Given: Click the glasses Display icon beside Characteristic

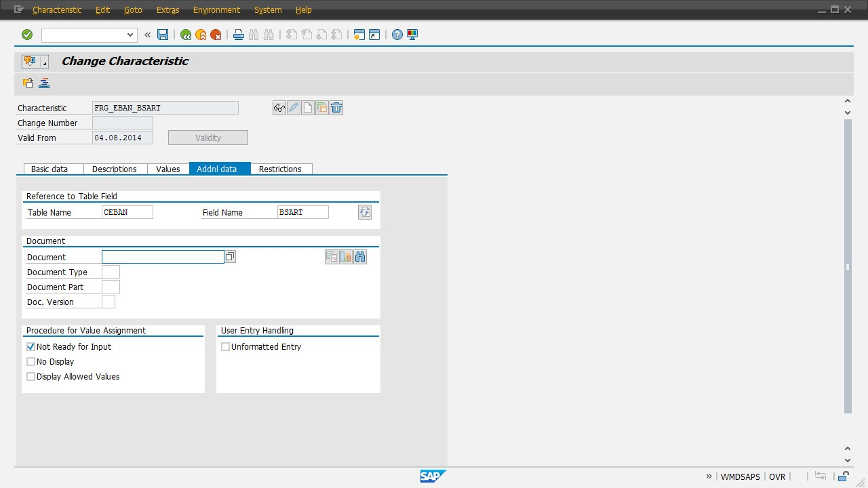Looking at the screenshot, I should click(x=279, y=108).
